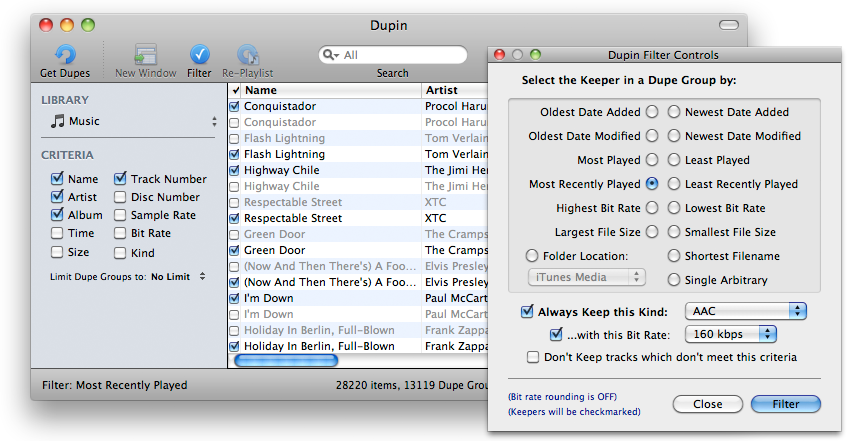Uncheck the Album criteria checkbox
The image size is (848, 441).
pos(57,215)
